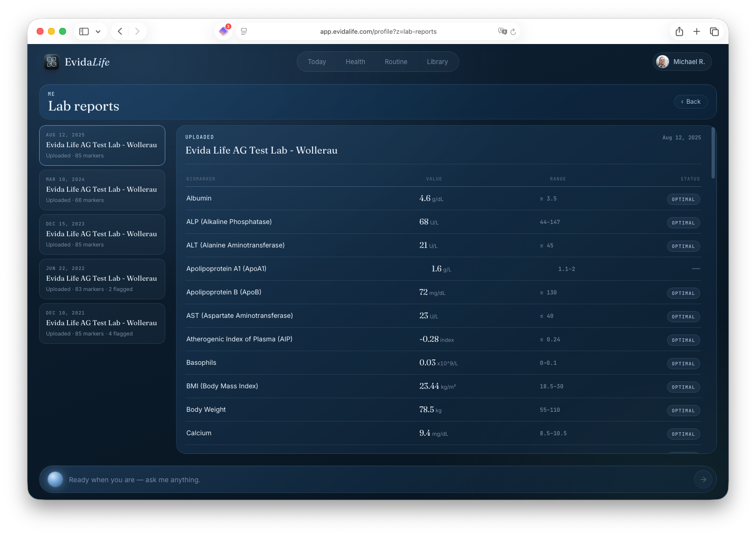The width and height of the screenshot is (756, 536).
Task: Click the ApoA1 value '1.6 g/L'
Action: tap(442, 269)
